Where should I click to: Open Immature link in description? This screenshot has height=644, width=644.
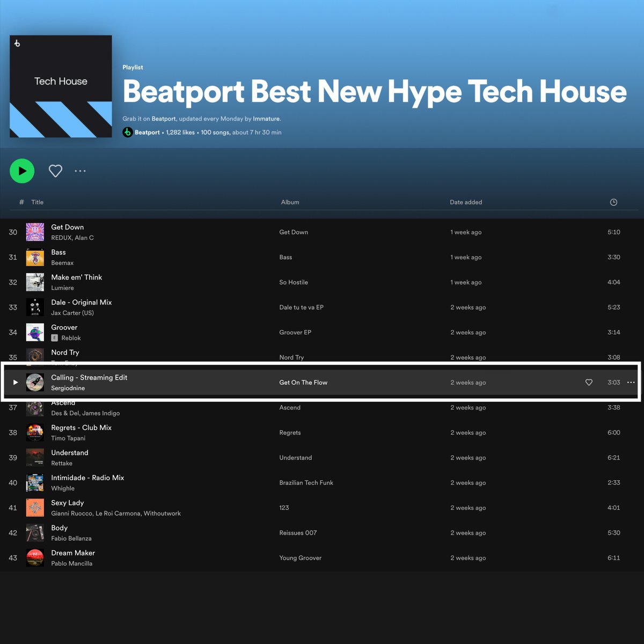[x=266, y=119]
